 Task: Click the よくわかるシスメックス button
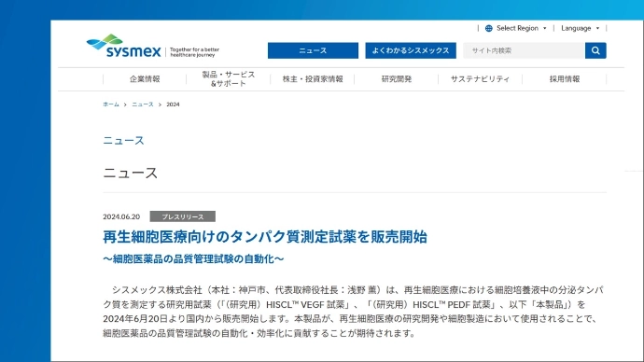(411, 50)
